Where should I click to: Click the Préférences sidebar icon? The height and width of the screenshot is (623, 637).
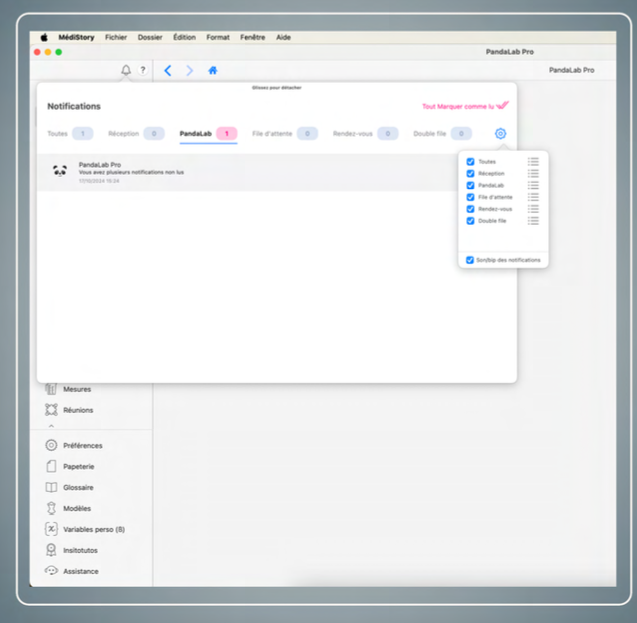[x=51, y=445]
